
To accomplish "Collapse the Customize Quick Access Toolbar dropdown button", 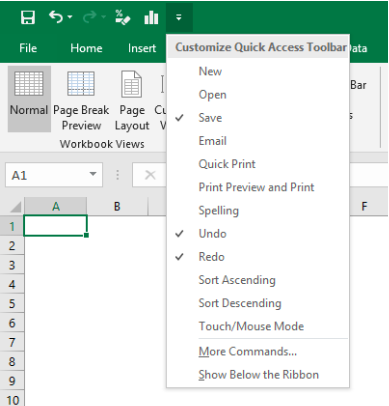I will pyautogui.click(x=179, y=17).
